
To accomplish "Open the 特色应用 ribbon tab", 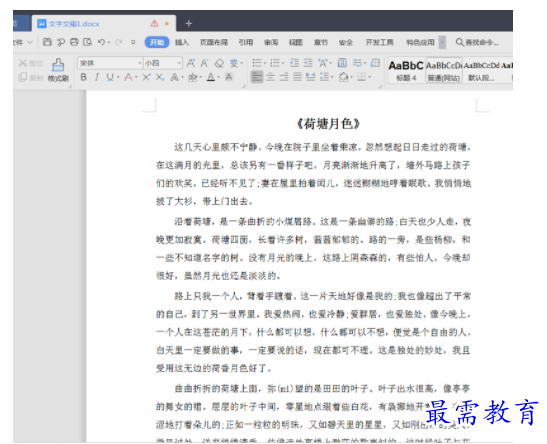I will [x=420, y=42].
